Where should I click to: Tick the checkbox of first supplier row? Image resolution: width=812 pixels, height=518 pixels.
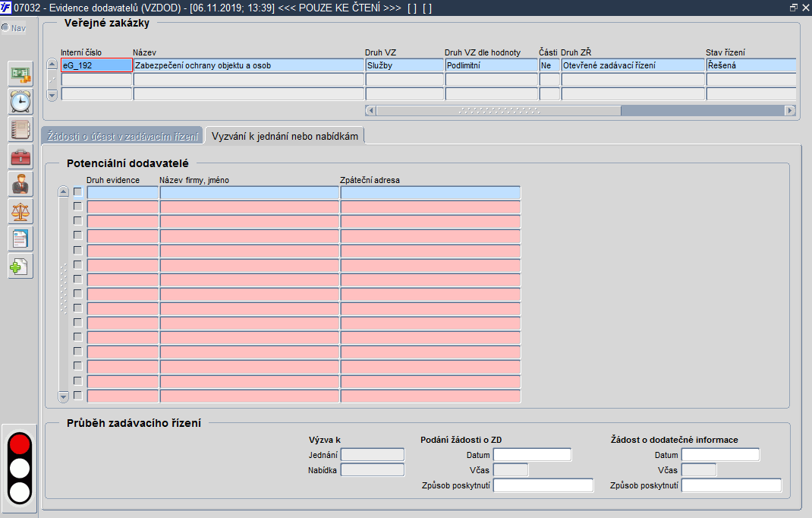click(x=77, y=192)
